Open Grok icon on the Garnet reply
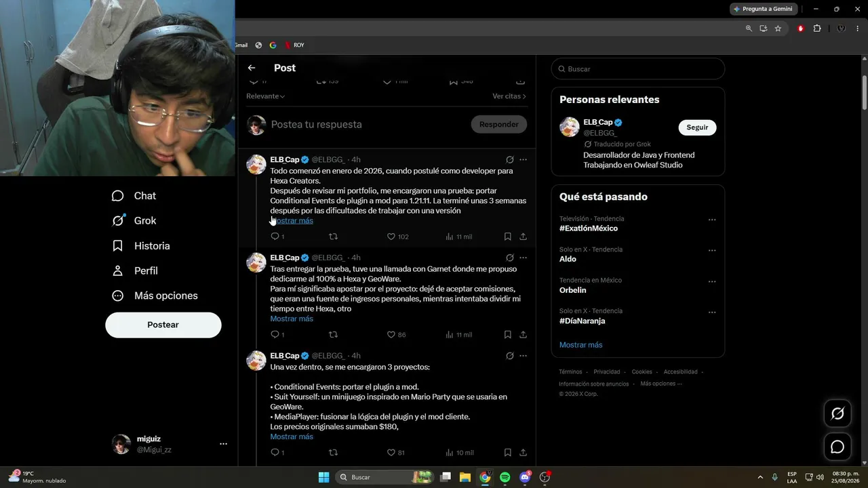 tap(510, 258)
